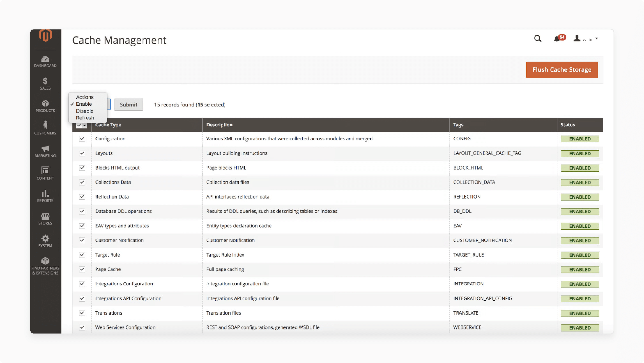The width and height of the screenshot is (644, 363).
Task: Select Enable in the actions list
Action: click(84, 104)
